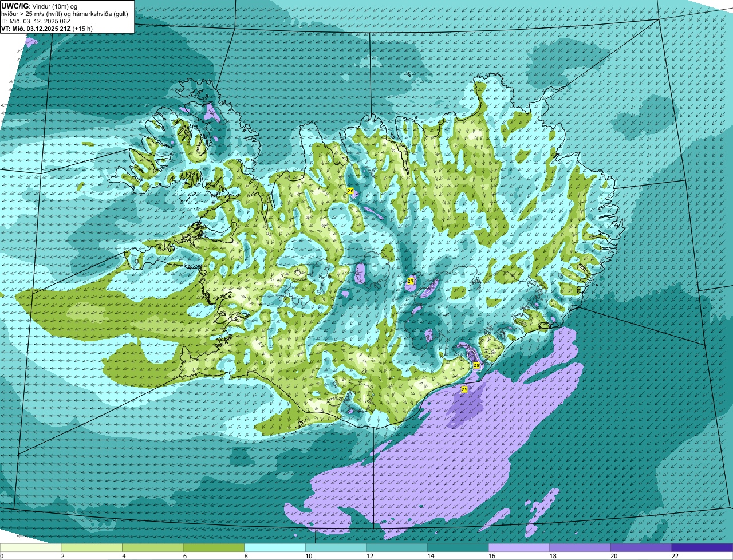Click the 6–8 m/s olive green swatch

click(x=214, y=548)
